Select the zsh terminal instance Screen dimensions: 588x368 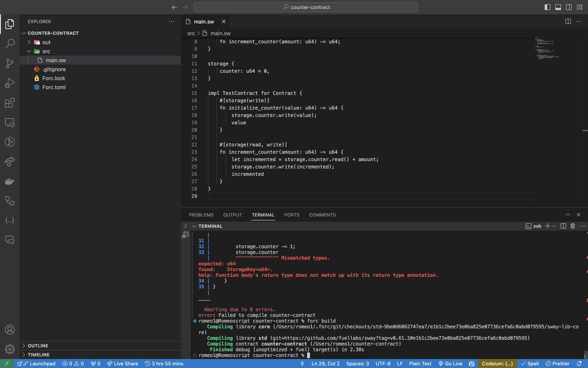533,226
